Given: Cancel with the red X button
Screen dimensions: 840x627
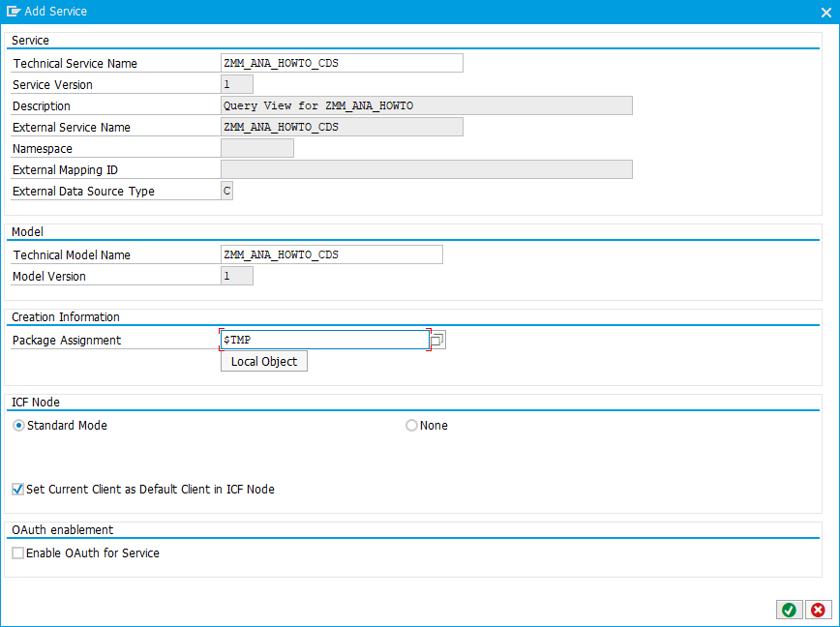Looking at the screenshot, I should 818,610.
